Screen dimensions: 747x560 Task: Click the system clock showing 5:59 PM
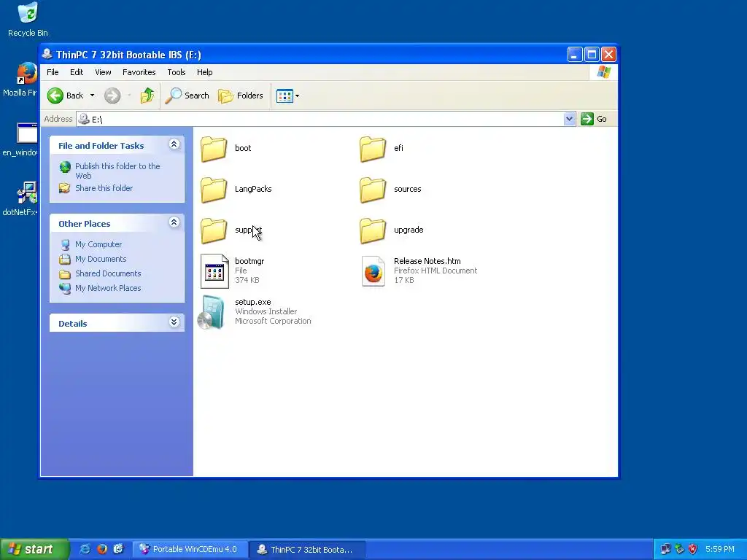(x=720, y=550)
